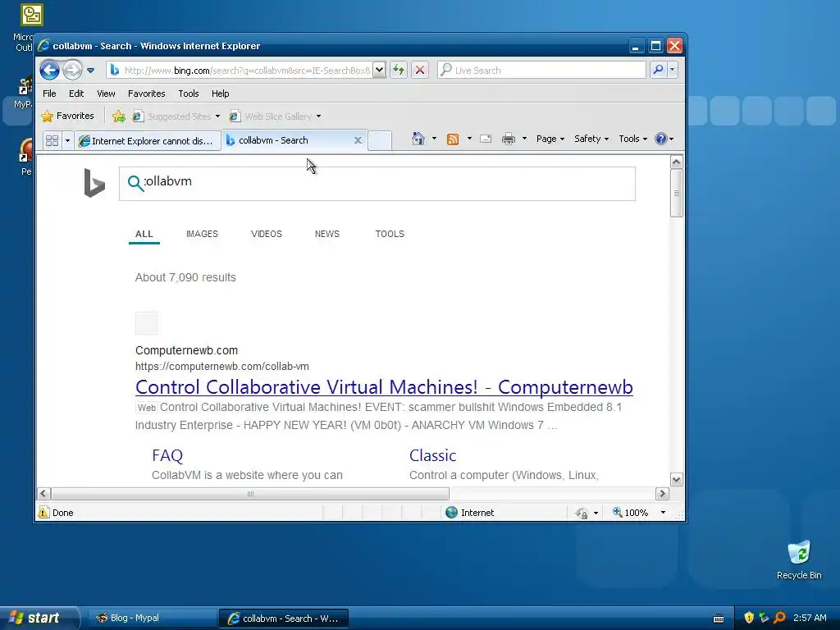
Task: Click the greyed Forward arrow button
Action: pos(72,71)
